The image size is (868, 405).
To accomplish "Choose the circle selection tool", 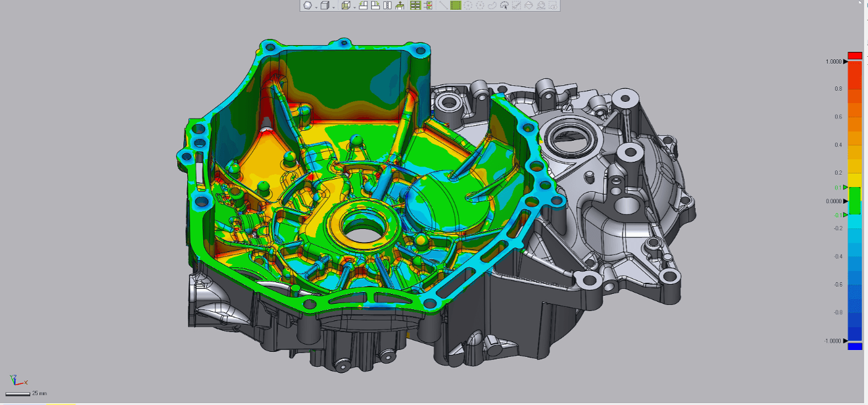I will pyautogui.click(x=468, y=6).
